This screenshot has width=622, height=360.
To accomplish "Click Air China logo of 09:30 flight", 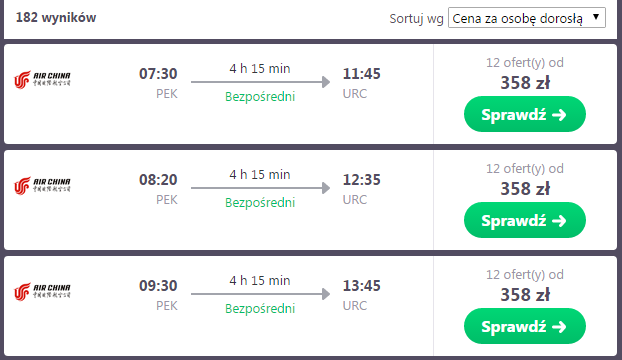I will click(42, 292).
